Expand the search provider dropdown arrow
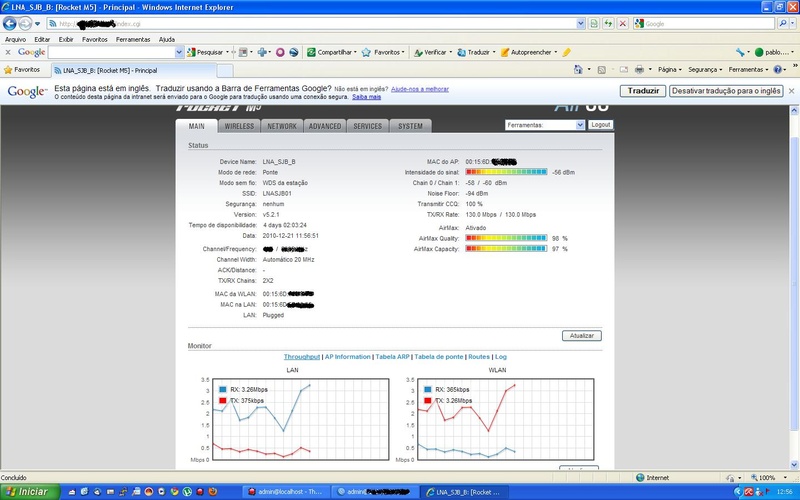 click(793, 23)
